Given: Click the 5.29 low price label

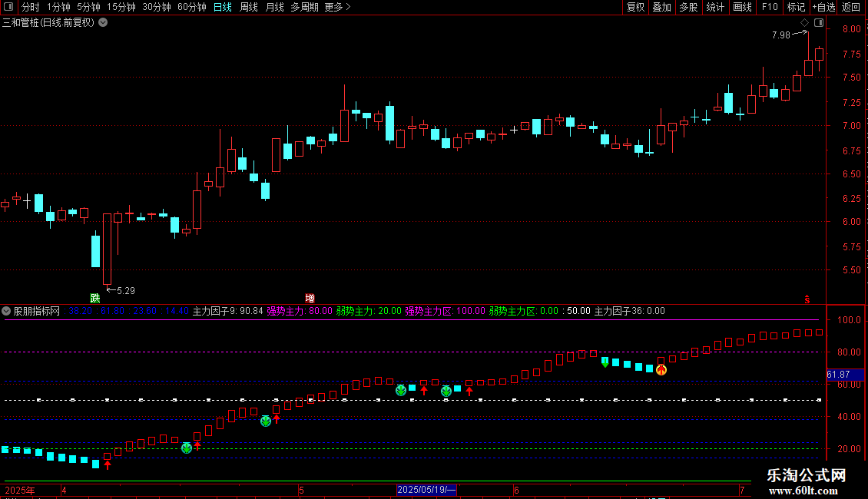Looking at the screenshot, I should pyautogui.click(x=126, y=290).
